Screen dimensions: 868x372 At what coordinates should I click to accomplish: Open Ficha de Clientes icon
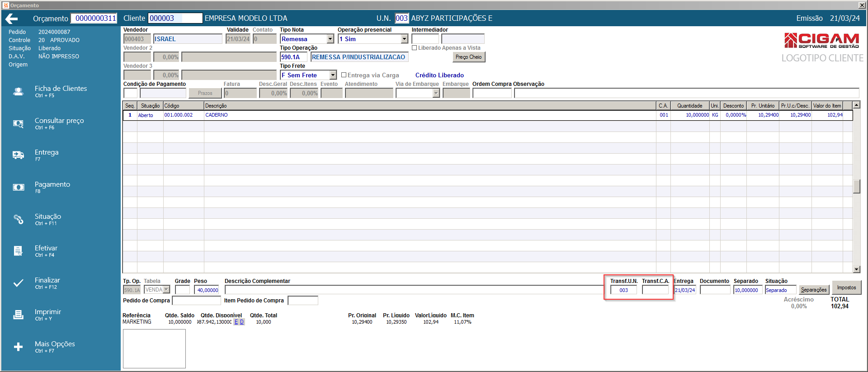point(18,91)
